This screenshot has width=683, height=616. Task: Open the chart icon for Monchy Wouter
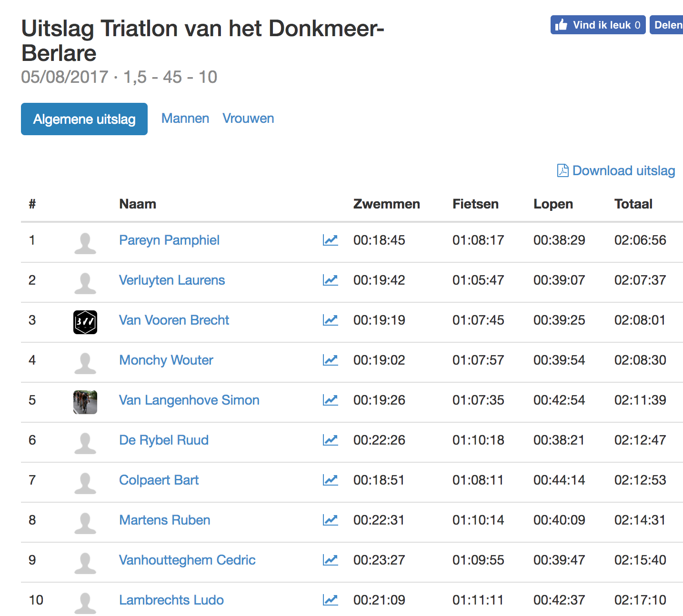pos(331,360)
